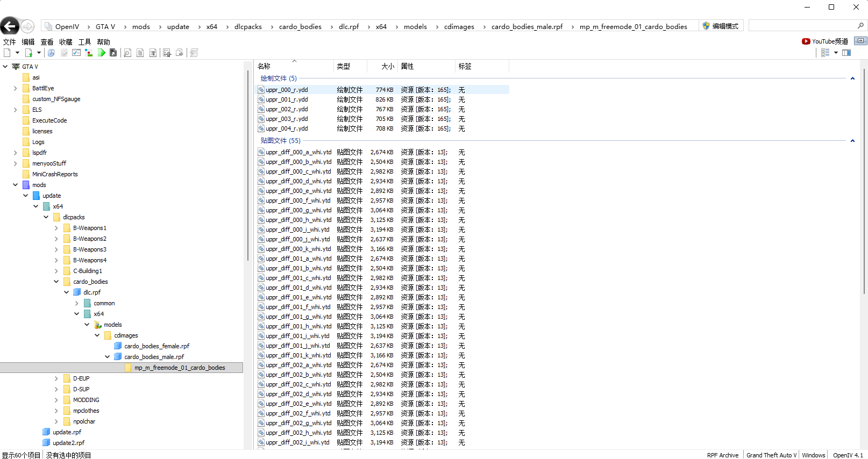The width and height of the screenshot is (868, 459).
Task: Click the import file icon with green arrow
Action: click(x=29, y=53)
